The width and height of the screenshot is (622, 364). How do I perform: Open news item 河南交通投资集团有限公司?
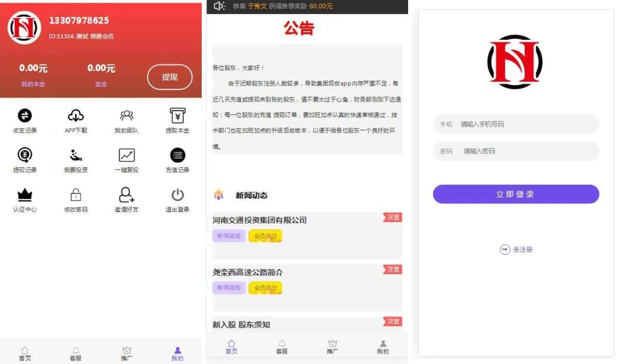(x=259, y=220)
